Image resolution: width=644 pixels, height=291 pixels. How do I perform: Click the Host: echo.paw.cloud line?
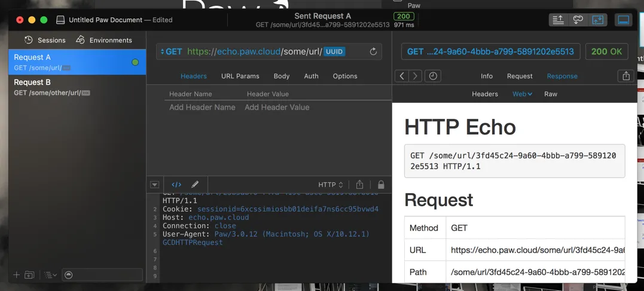[x=205, y=218]
